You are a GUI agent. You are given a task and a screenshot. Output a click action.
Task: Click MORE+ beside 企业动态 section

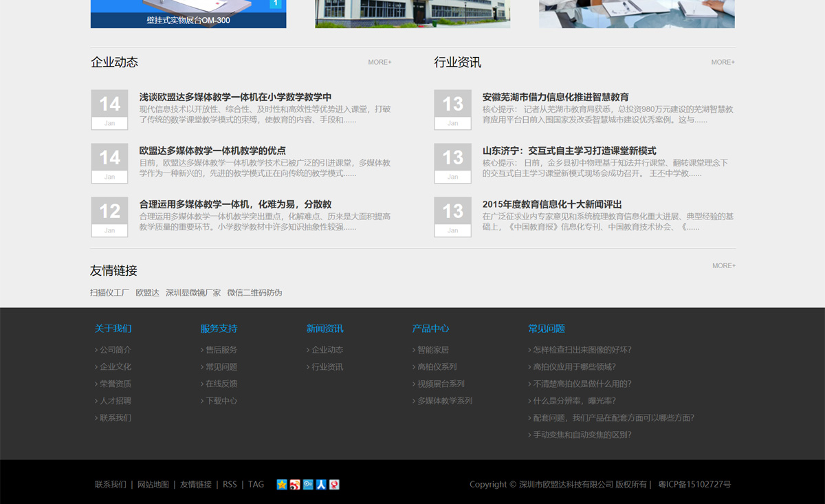(380, 62)
